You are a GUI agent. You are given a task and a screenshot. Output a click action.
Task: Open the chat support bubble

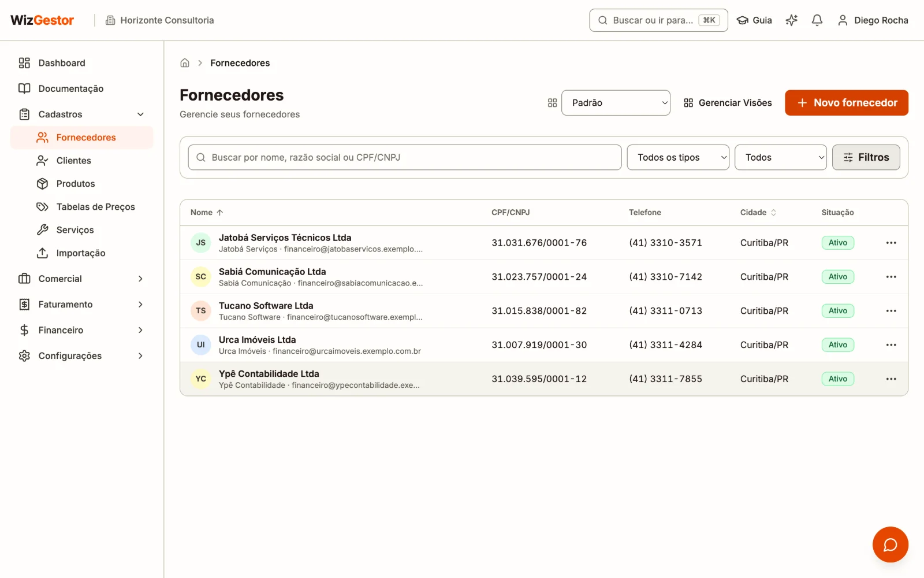coord(890,544)
